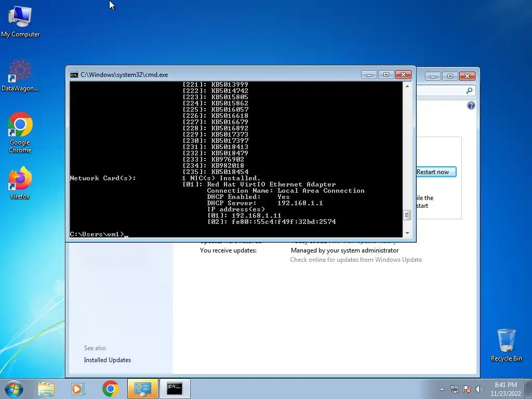Click the cmd vertical scrollbar thumb
Viewport: 532px width, 399px height.
407,215
